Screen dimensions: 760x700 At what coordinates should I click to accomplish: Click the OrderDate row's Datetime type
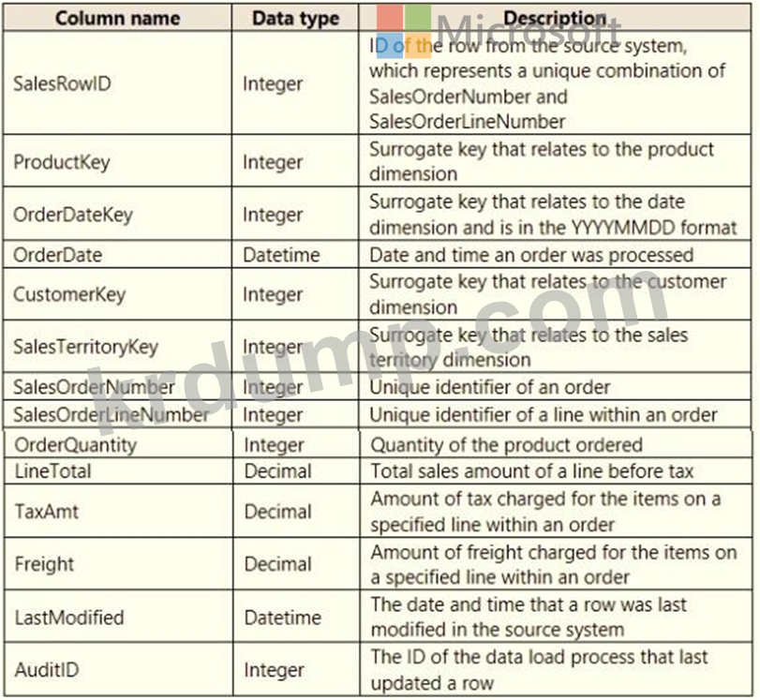(x=281, y=255)
